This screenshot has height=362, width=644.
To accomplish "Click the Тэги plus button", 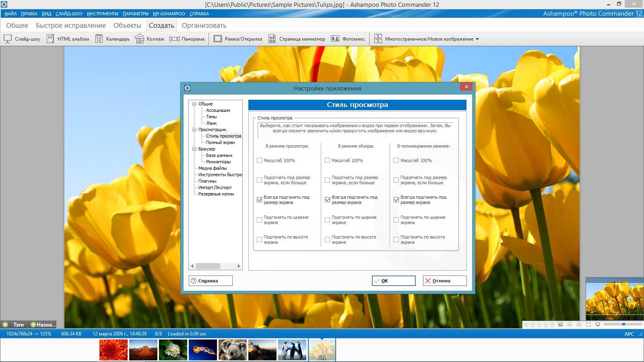I will click(x=5, y=325).
